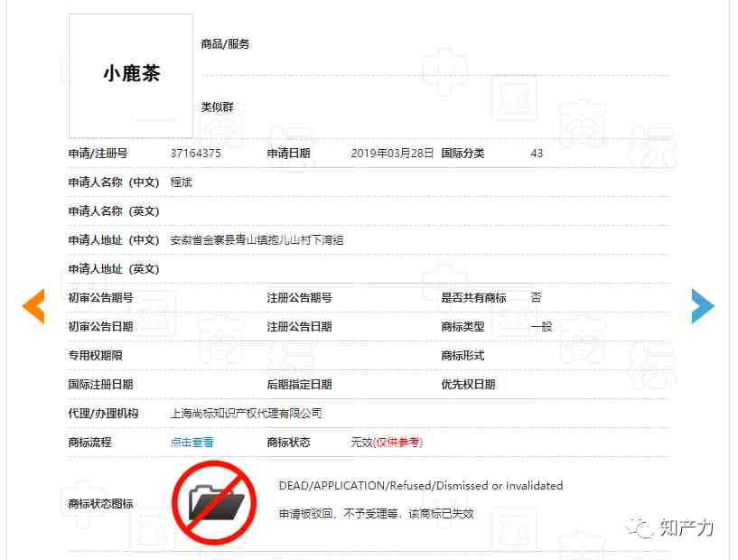The image size is (738, 560).
Task: Select application date 2019年03月28日
Action: 392,154
